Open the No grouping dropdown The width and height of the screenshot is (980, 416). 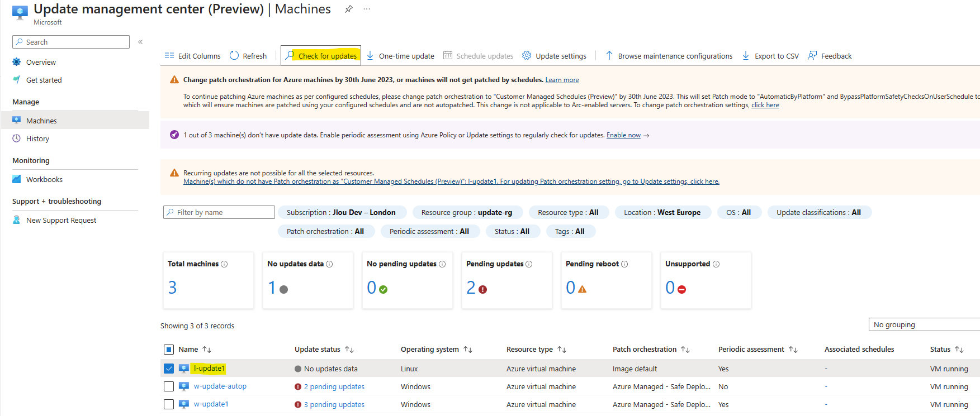pyautogui.click(x=924, y=324)
